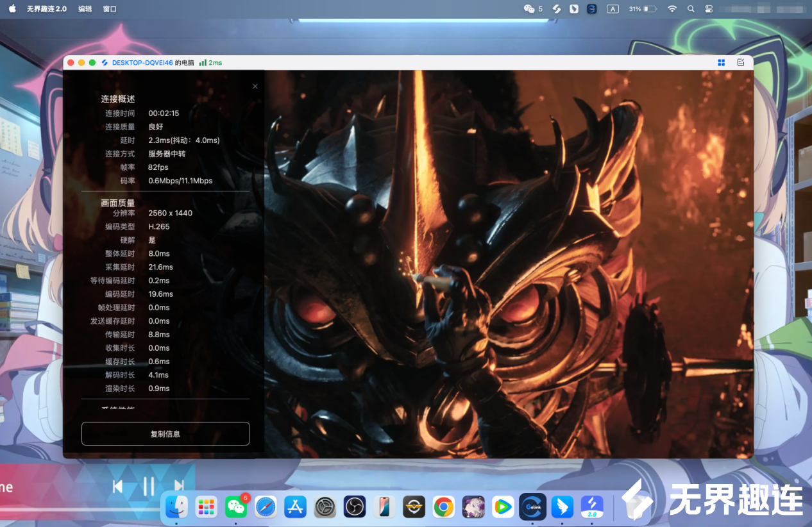The image size is (812, 527).
Task: Click the 延时 value 2.3ms(抖动: 4.0ms)
Action: click(x=184, y=140)
